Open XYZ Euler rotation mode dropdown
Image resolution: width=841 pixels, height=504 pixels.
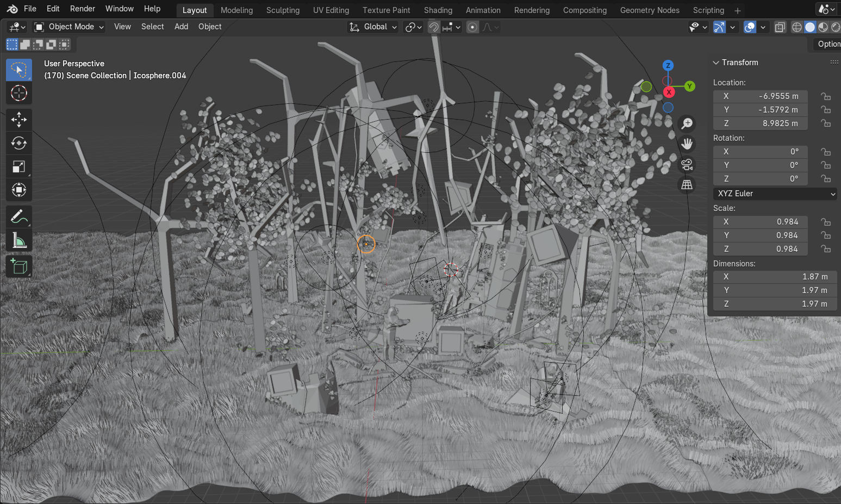click(x=775, y=194)
